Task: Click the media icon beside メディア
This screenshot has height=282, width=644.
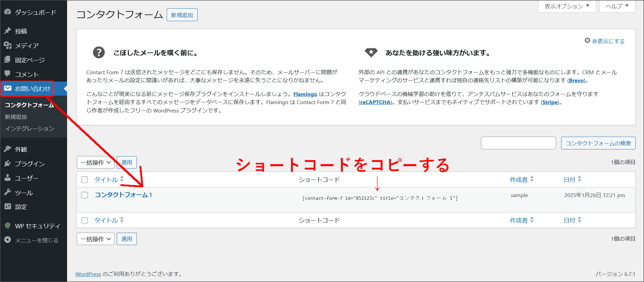Action: point(7,45)
